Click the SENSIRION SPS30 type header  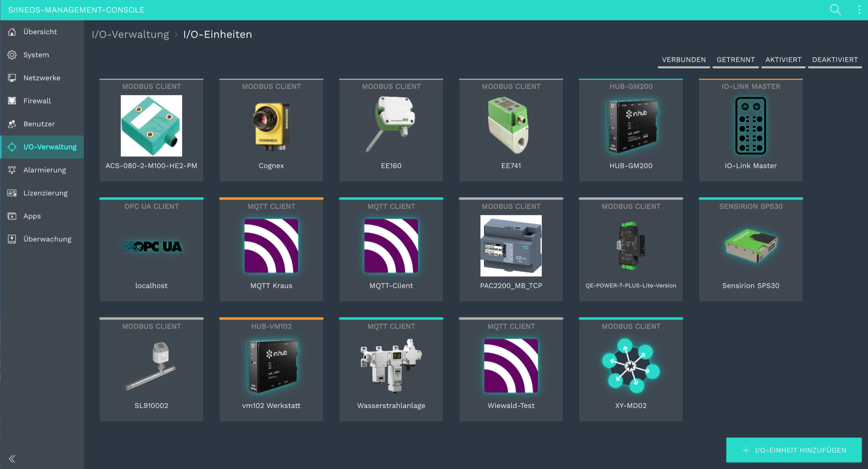(x=751, y=207)
